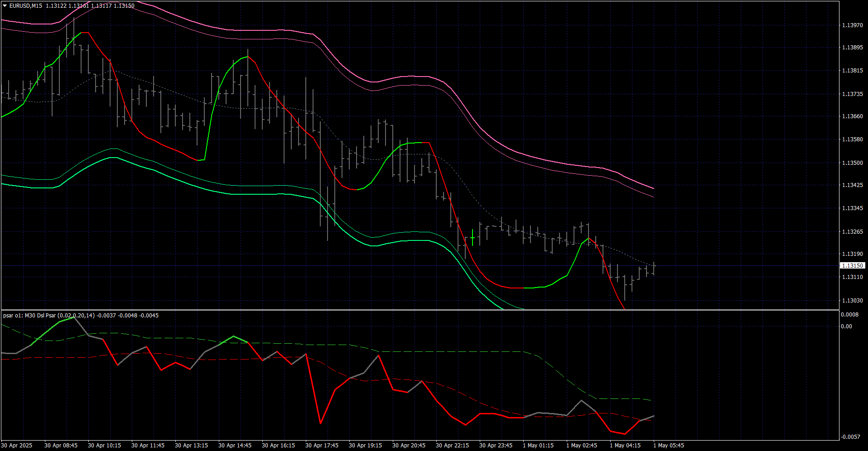Click the 1 May 05:45 time label
The width and height of the screenshot is (868, 451).
[669, 446]
